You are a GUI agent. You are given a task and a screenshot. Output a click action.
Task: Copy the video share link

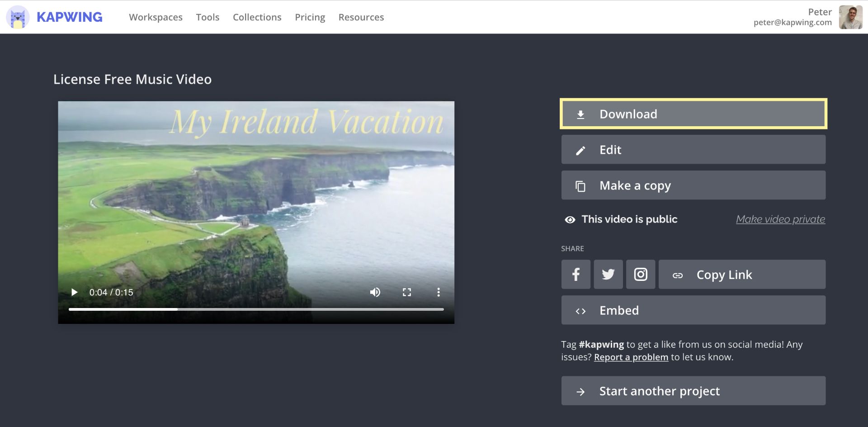click(x=741, y=275)
